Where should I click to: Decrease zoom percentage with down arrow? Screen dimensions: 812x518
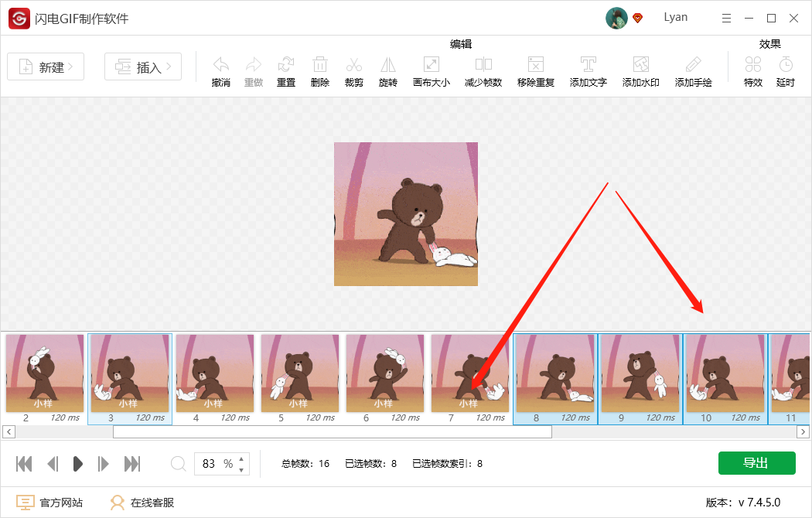[x=241, y=470]
